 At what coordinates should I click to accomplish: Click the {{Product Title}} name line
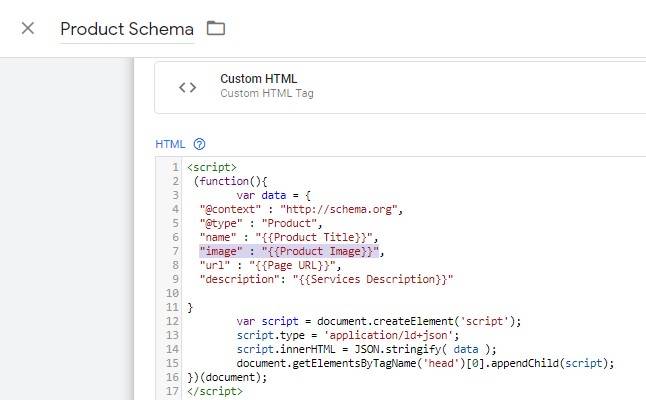pyautogui.click(x=288, y=237)
